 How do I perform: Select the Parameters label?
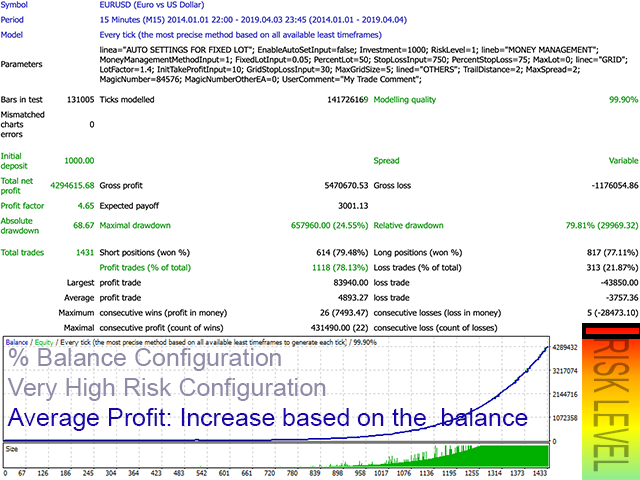(x=22, y=64)
